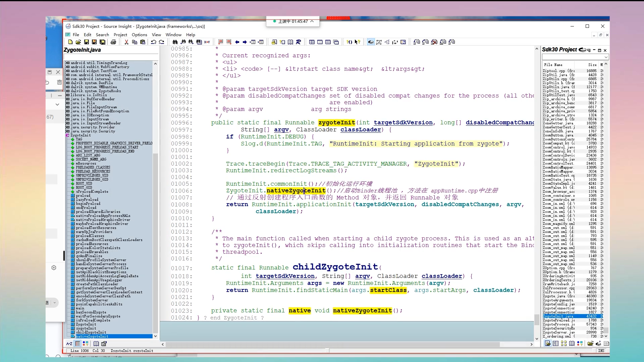Click the Go Back blue arrow
Image resolution: width=644 pixels, height=362 pixels.
237,42
